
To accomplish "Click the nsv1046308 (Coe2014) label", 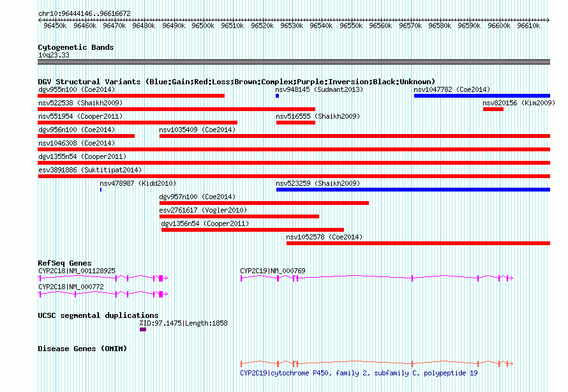I will (x=77, y=143).
